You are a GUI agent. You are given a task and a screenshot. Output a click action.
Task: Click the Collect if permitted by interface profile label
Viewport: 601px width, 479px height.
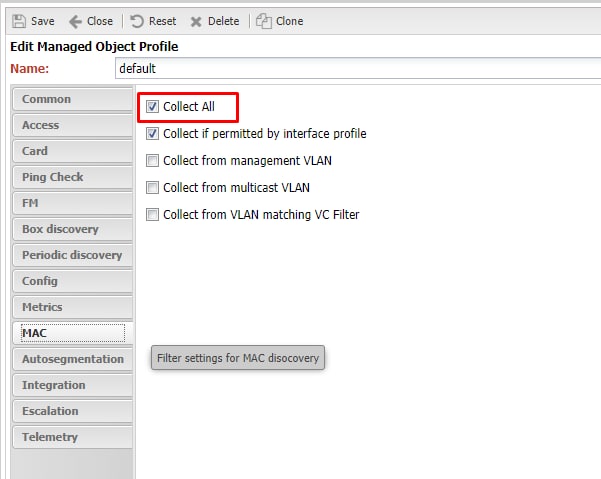click(265, 134)
